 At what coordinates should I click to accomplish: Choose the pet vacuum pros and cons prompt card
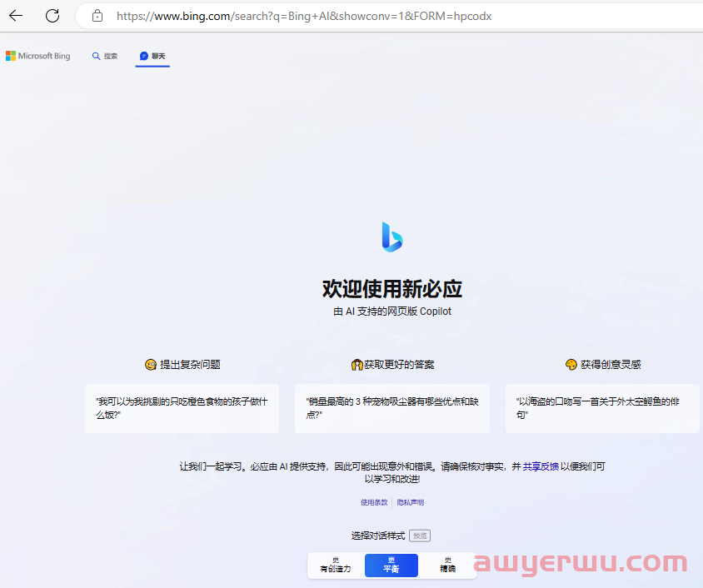point(392,408)
